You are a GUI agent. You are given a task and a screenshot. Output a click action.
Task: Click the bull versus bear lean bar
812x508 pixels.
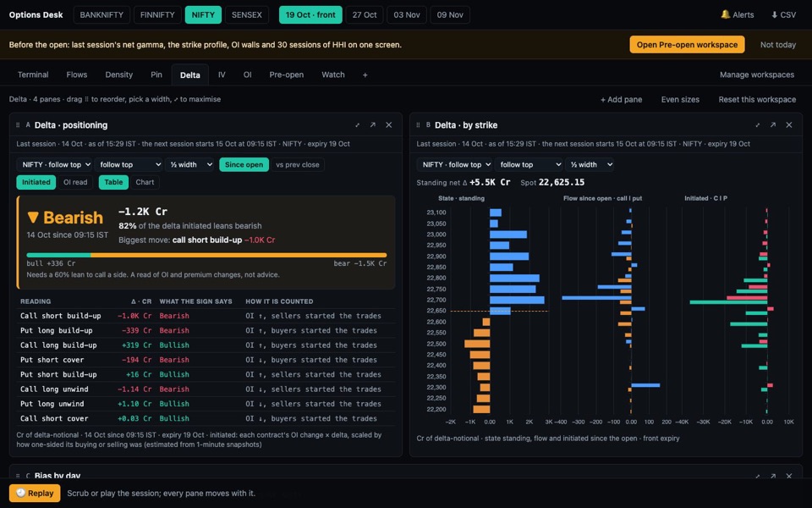point(206,255)
